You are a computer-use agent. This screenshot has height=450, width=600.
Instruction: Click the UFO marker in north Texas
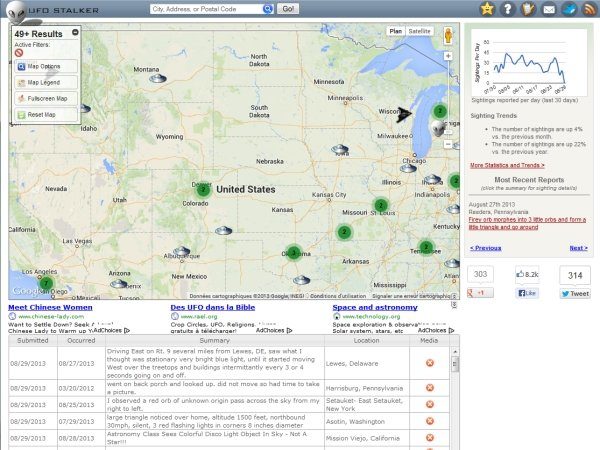pyautogui.click(x=302, y=280)
